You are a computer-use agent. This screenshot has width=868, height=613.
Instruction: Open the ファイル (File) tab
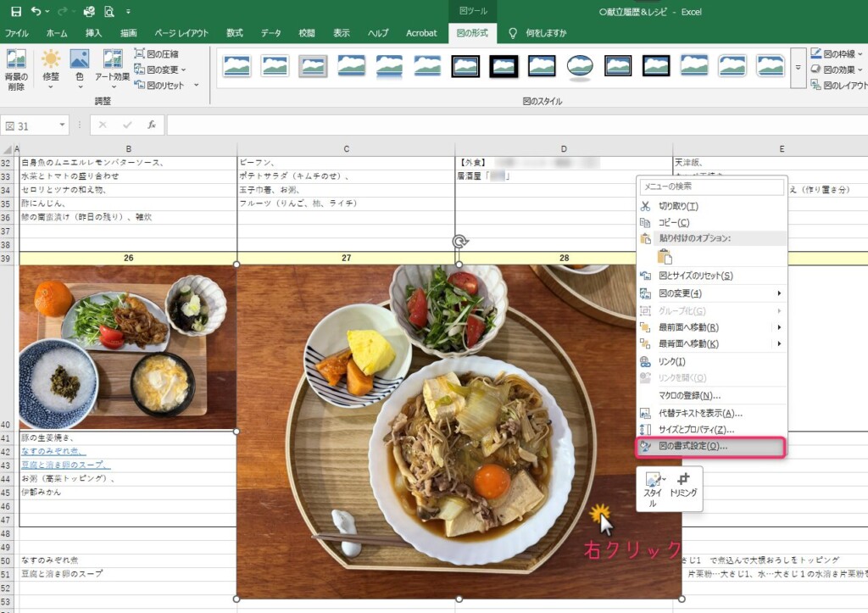(x=17, y=33)
